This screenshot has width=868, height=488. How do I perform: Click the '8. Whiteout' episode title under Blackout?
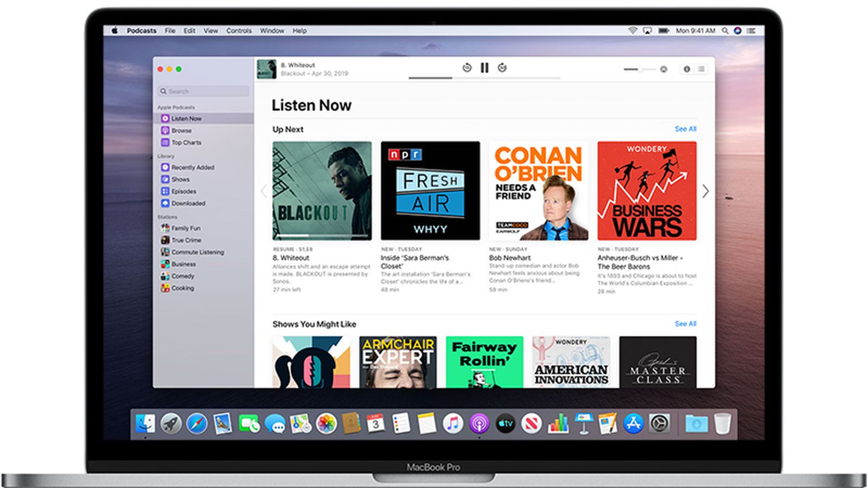point(291,258)
